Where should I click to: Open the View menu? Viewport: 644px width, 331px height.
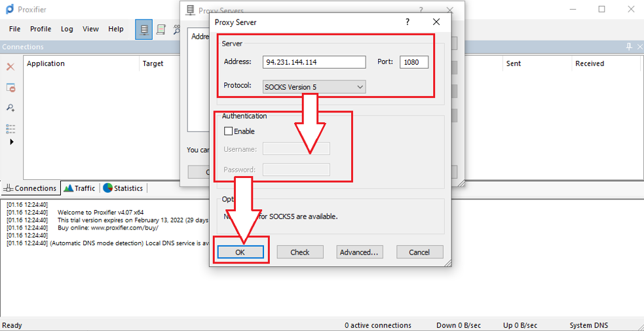pyautogui.click(x=90, y=29)
